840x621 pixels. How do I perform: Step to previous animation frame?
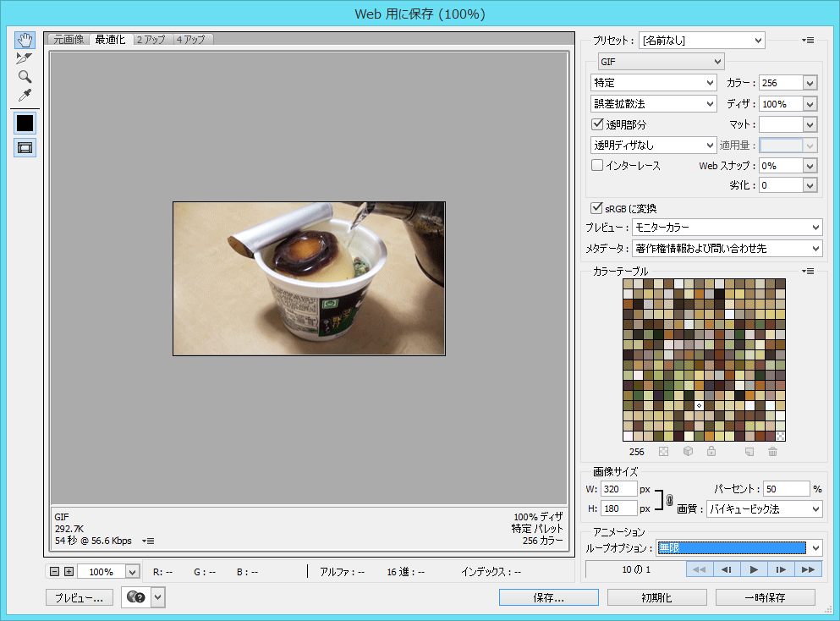point(727,569)
